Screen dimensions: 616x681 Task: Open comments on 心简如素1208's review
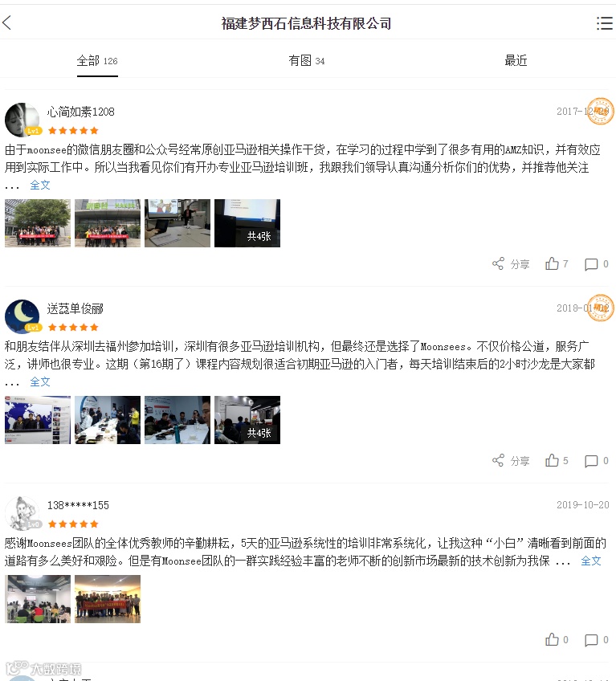(597, 264)
